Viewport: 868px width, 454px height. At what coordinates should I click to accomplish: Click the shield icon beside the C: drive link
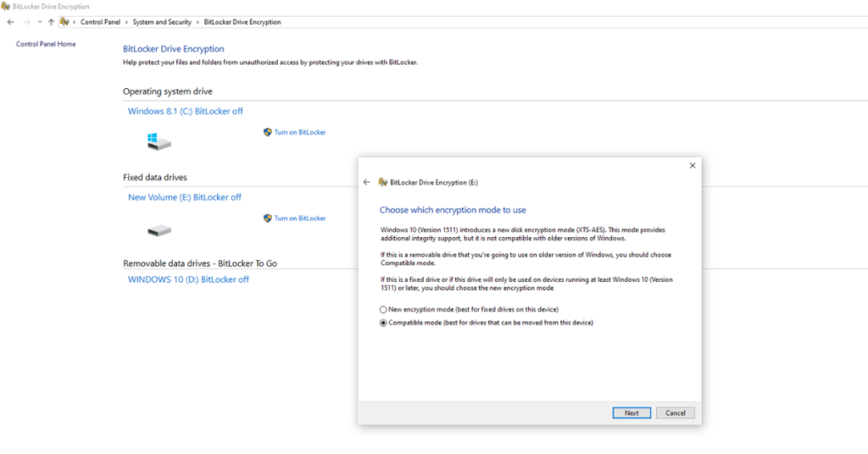tap(267, 132)
